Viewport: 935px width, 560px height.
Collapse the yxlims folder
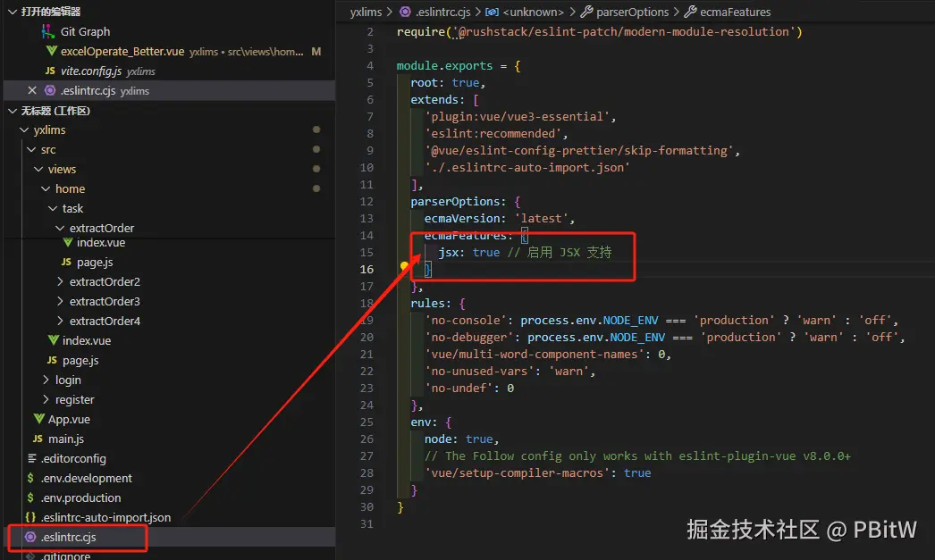point(24,130)
